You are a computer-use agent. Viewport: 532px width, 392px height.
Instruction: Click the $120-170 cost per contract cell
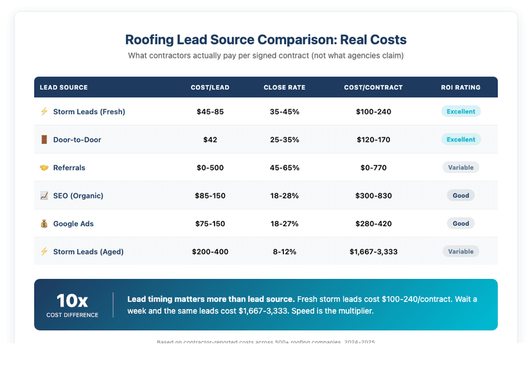(373, 139)
